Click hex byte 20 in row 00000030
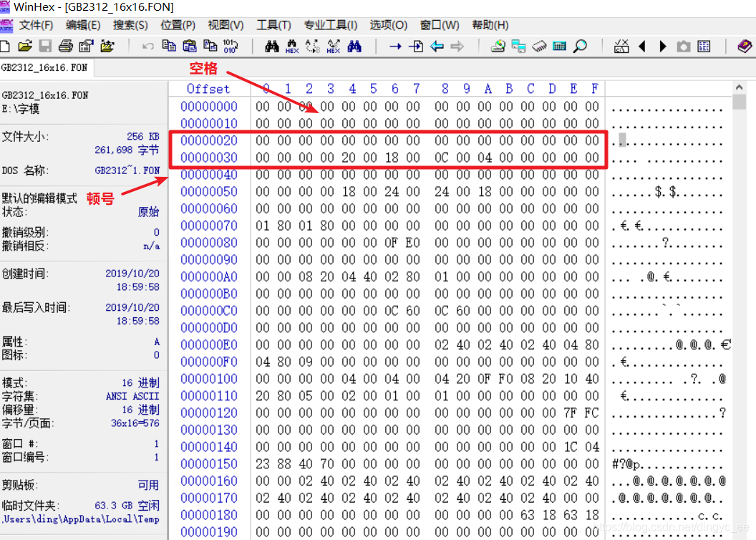Screen dimensions: 756x540 [x=349, y=158]
